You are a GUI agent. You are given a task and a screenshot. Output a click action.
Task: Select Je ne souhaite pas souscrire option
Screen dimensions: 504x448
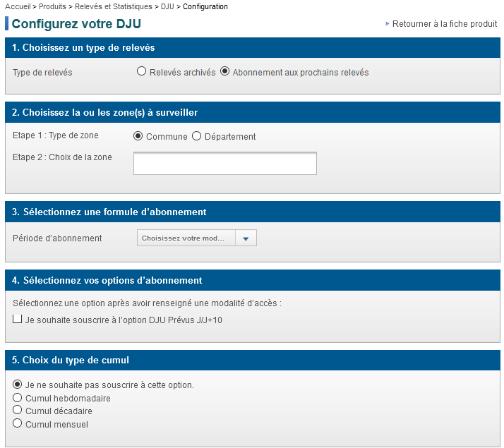tap(18, 385)
